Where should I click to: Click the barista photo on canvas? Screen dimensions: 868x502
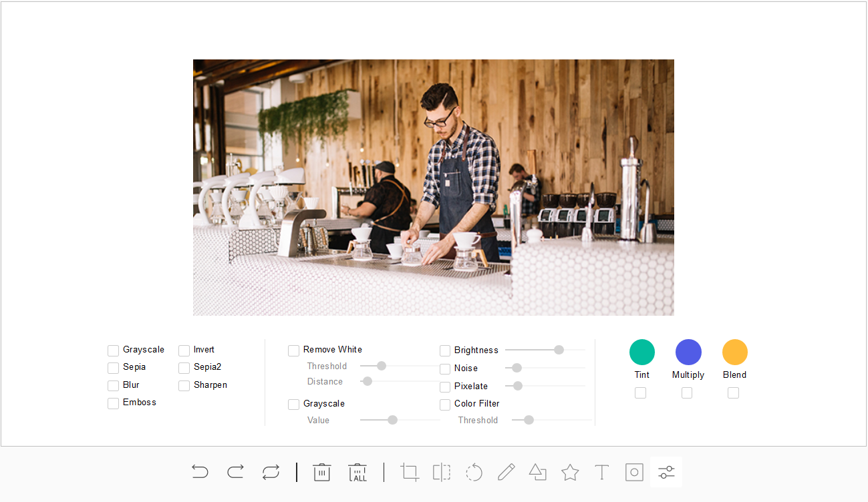pos(433,187)
